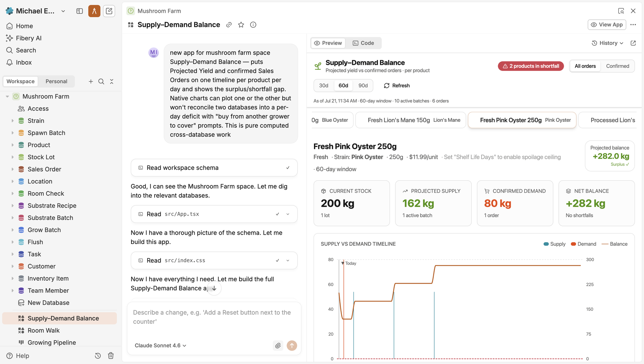Toggle the sidebar panel icon

click(80, 11)
